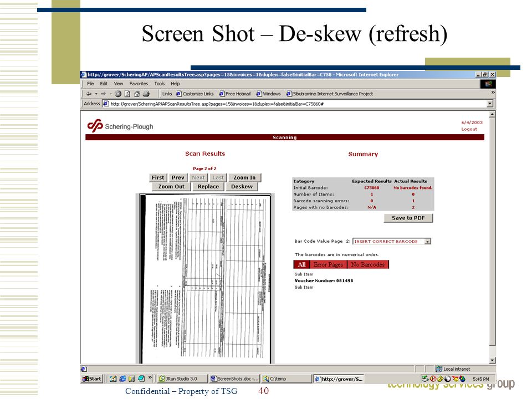Click the http://grover/S... taskbar button
The width and height of the screenshot is (532, 399).
click(339, 379)
